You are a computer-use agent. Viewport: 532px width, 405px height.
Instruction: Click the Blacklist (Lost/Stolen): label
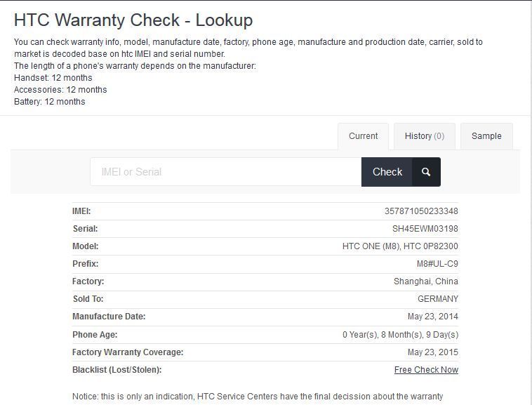pyautogui.click(x=117, y=370)
